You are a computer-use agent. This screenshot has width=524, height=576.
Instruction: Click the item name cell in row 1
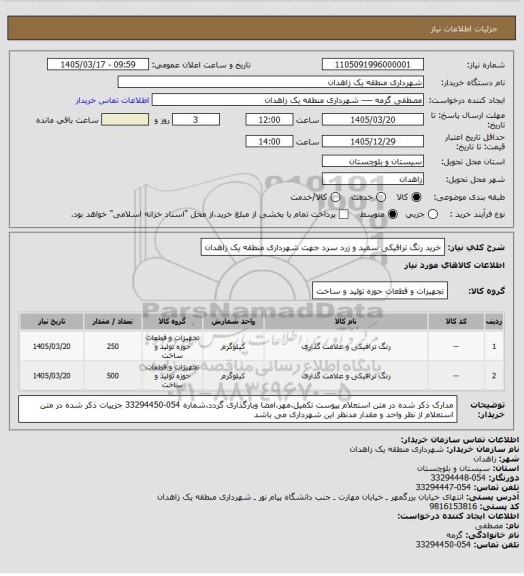point(346,346)
